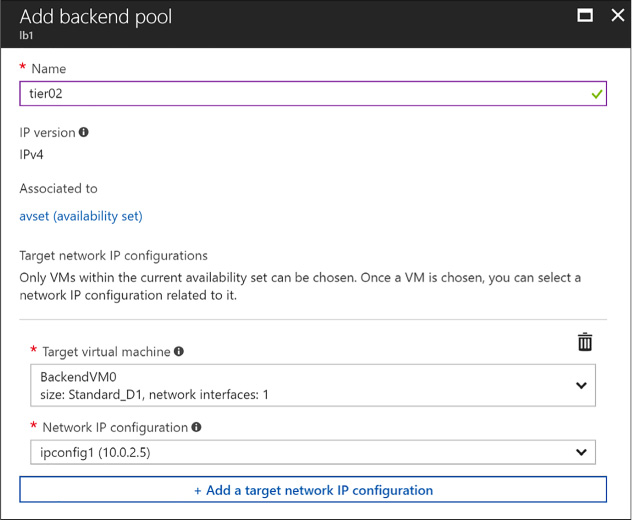The width and height of the screenshot is (632, 520).
Task: Maximize the Add backend pool blade
Action: pyautogui.click(x=585, y=16)
